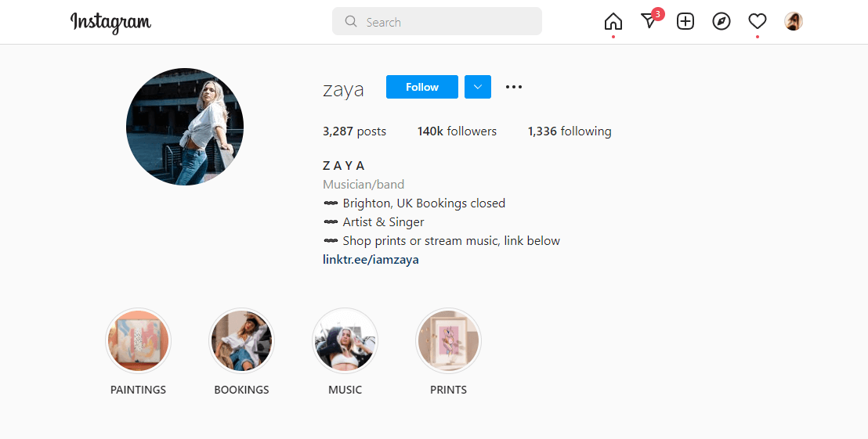Open the PRINTS story highlight
This screenshot has width=868, height=439.
[x=448, y=340]
